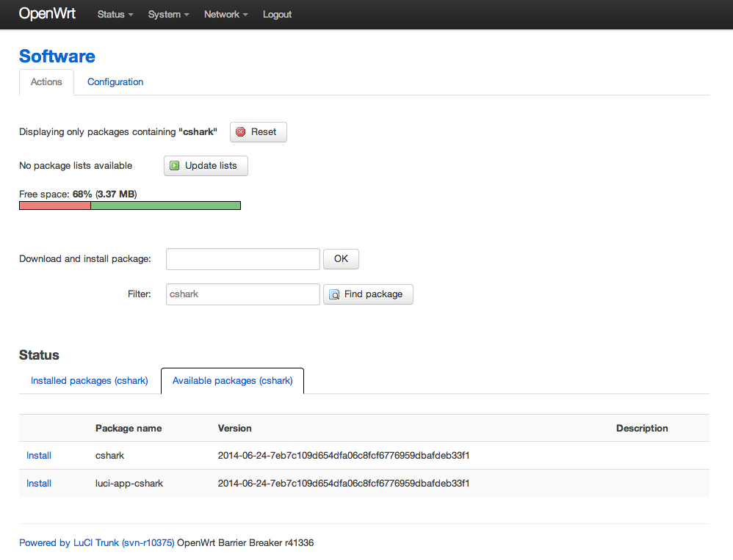Click the green Update lists icon
Image resolution: width=733 pixels, height=560 pixels.
(x=174, y=166)
